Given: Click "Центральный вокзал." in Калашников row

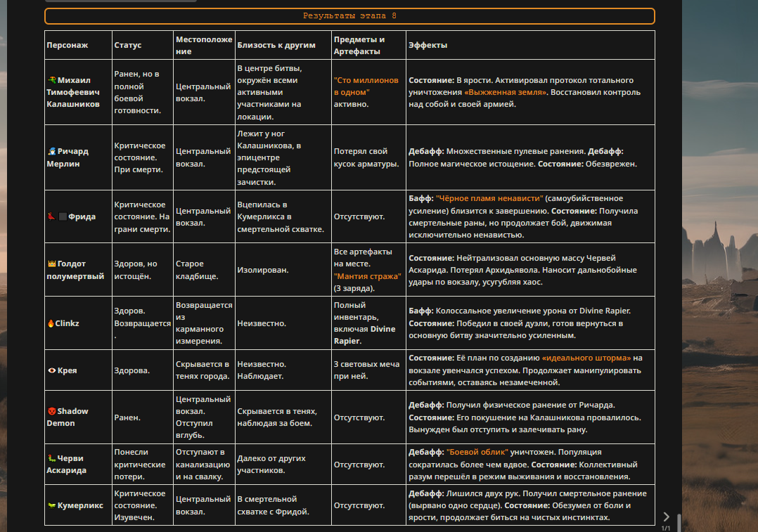Looking at the screenshot, I should click(x=203, y=92).
